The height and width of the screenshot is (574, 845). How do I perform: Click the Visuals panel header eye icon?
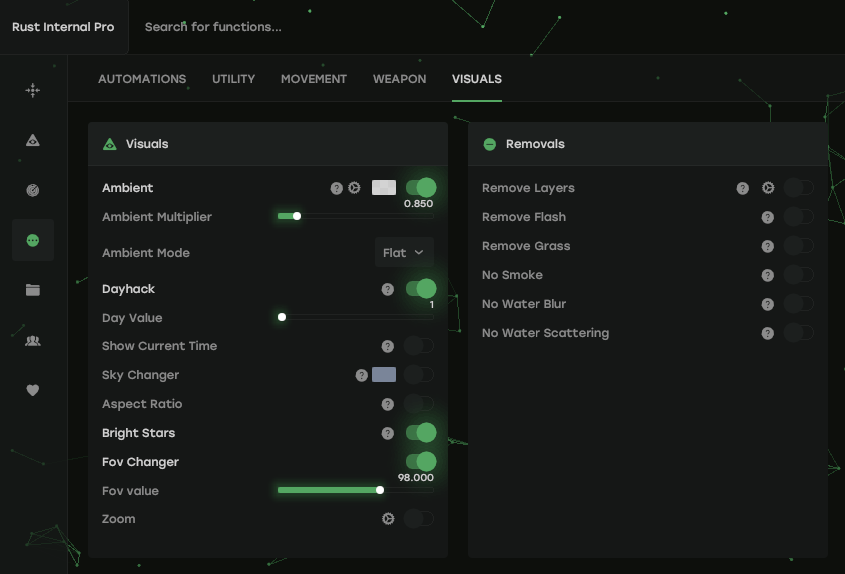coord(110,144)
